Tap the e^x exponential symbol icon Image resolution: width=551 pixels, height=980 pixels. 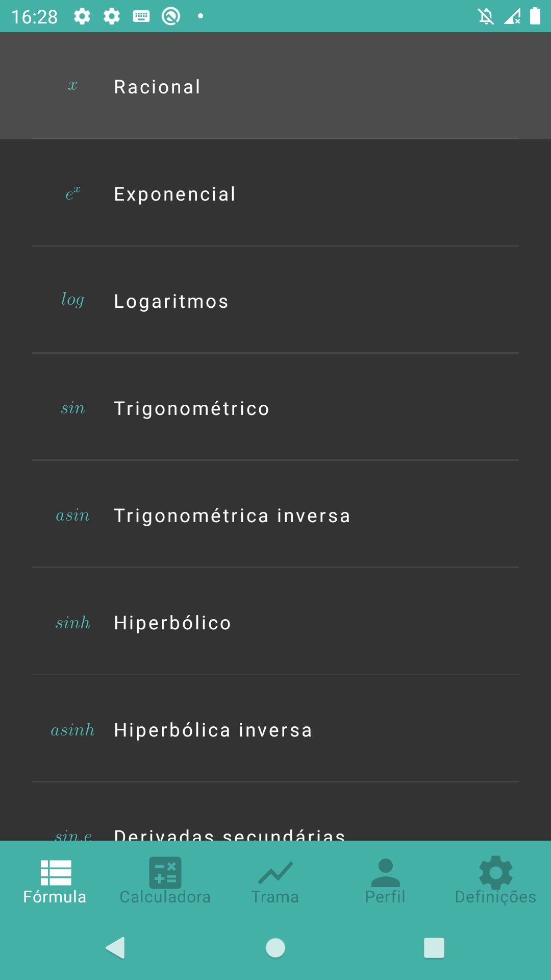pos(72,194)
